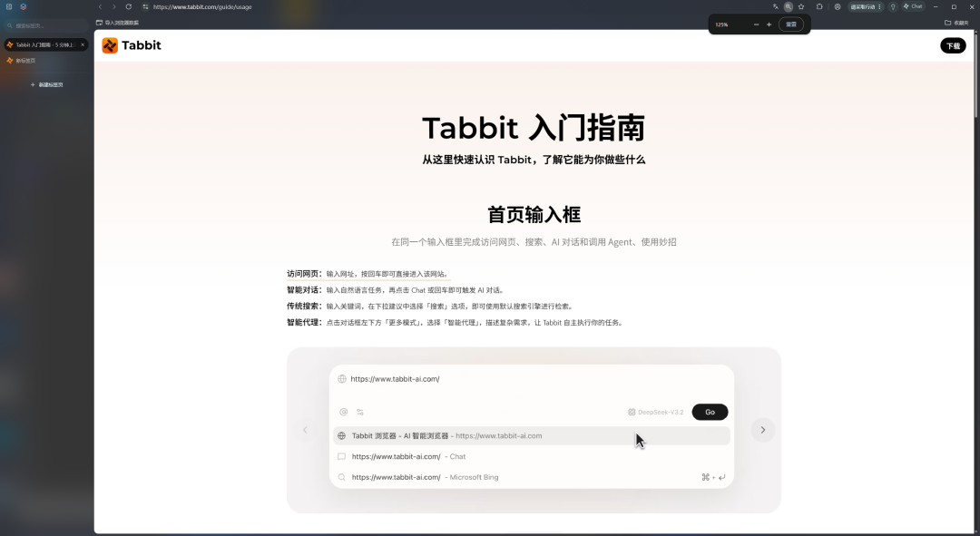Click the 传统搜索 label
Image resolution: width=980 pixels, height=536 pixels.
(x=304, y=307)
